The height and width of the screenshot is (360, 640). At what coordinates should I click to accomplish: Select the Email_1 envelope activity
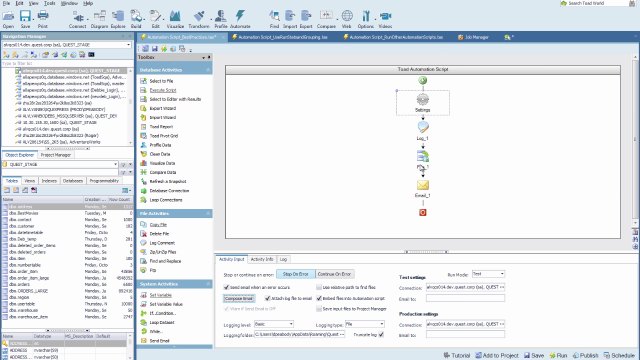point(422,189)
